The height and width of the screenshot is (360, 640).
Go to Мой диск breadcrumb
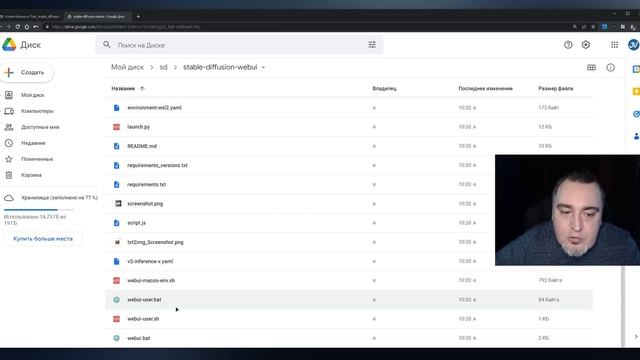click(127, 67)
